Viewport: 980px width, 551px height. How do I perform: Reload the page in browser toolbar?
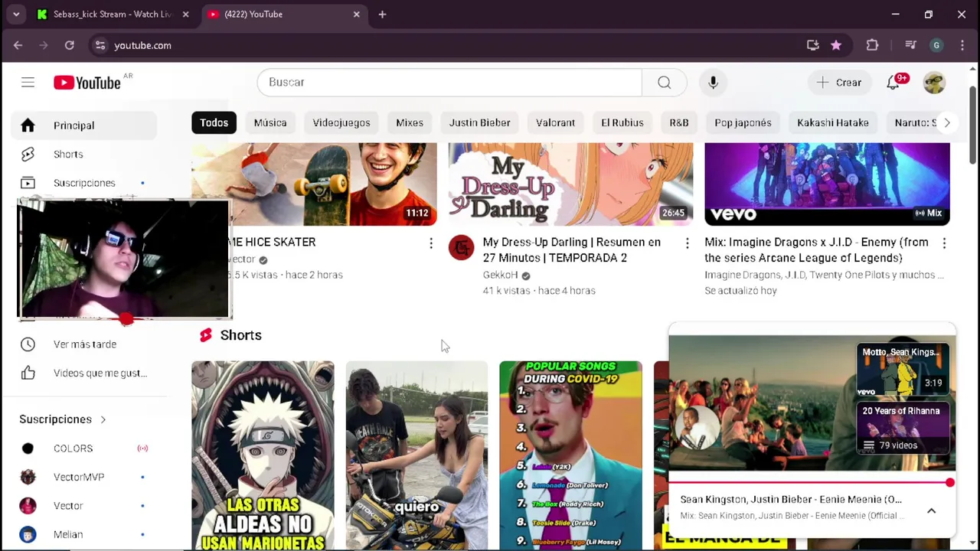point(69,45)
